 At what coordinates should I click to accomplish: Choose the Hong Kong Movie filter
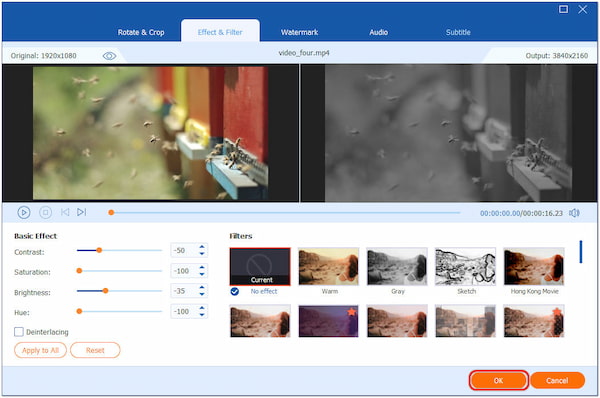click(534, 266)
